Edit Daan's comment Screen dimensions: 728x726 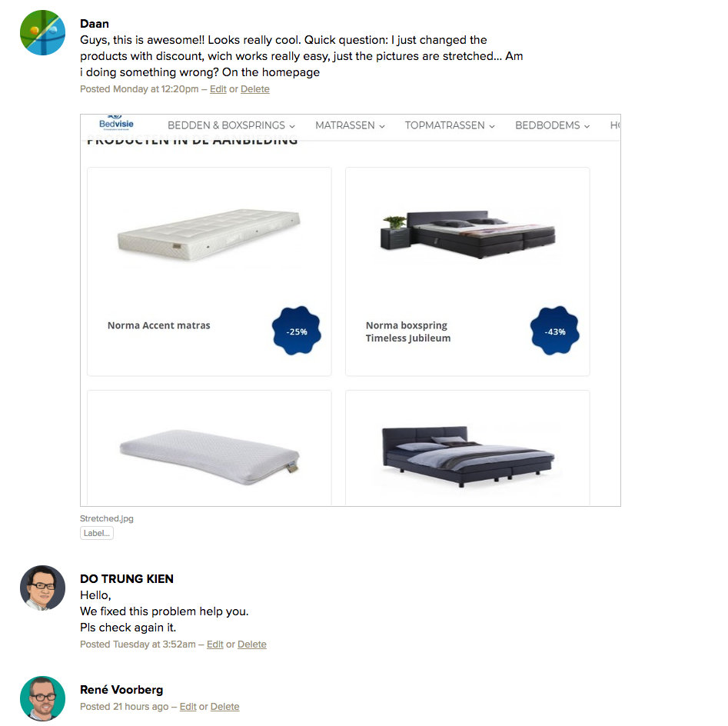point(218,89)
